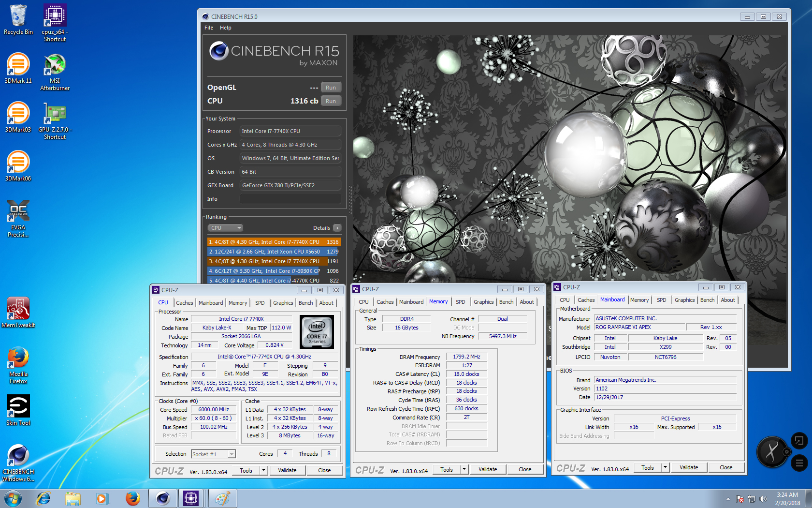Click Tools button in right CPU-Z window
Image resolution: width=812 pixels, height=508 pixels.
click(x=648, y=467)
